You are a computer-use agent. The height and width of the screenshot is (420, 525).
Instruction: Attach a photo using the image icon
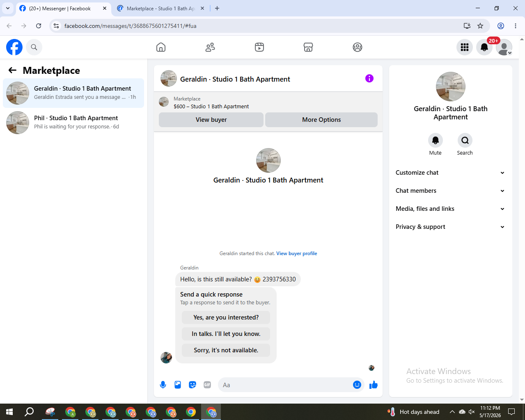[178, 385]
